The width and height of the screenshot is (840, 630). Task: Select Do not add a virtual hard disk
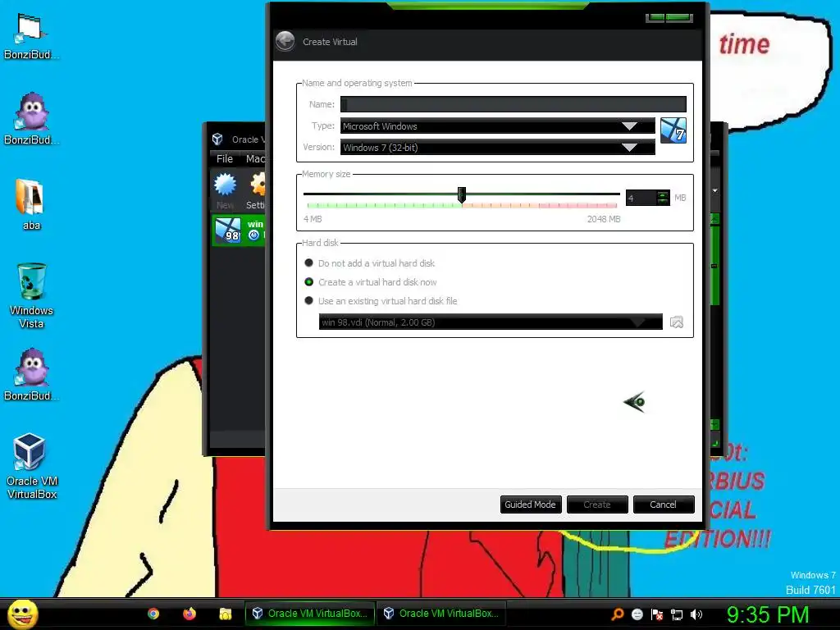pyautogui.click(x=370, y=263)
